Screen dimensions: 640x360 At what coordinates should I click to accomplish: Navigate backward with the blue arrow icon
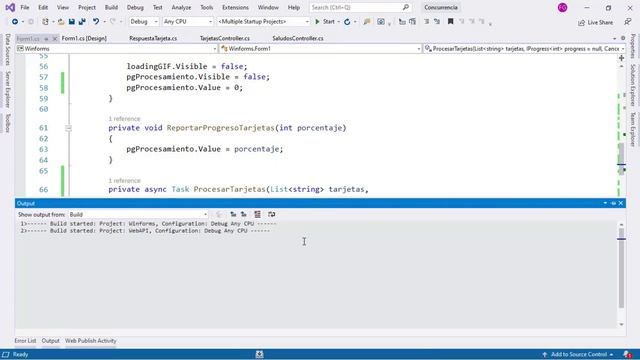point(15,22)
